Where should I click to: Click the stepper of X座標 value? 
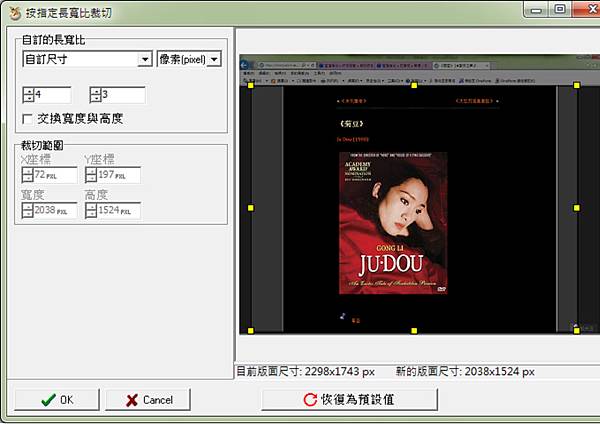[x=28, y=175]
